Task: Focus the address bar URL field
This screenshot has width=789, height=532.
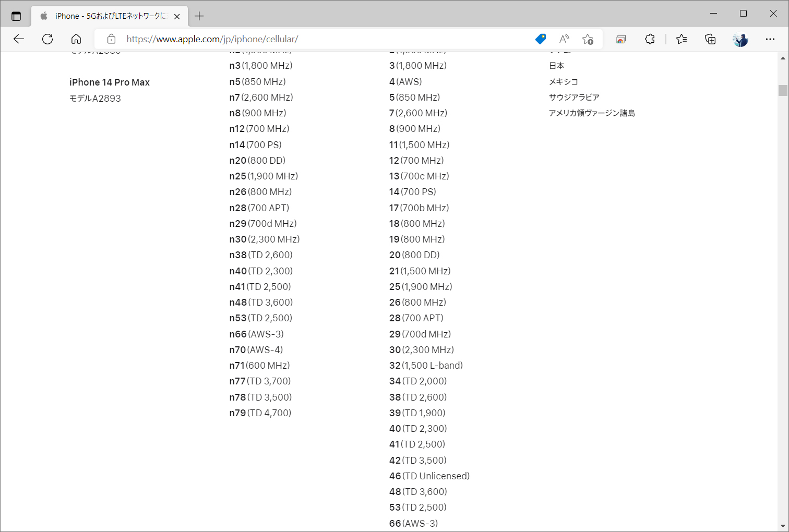Action: pyautogui.click(x=324, y=39)
